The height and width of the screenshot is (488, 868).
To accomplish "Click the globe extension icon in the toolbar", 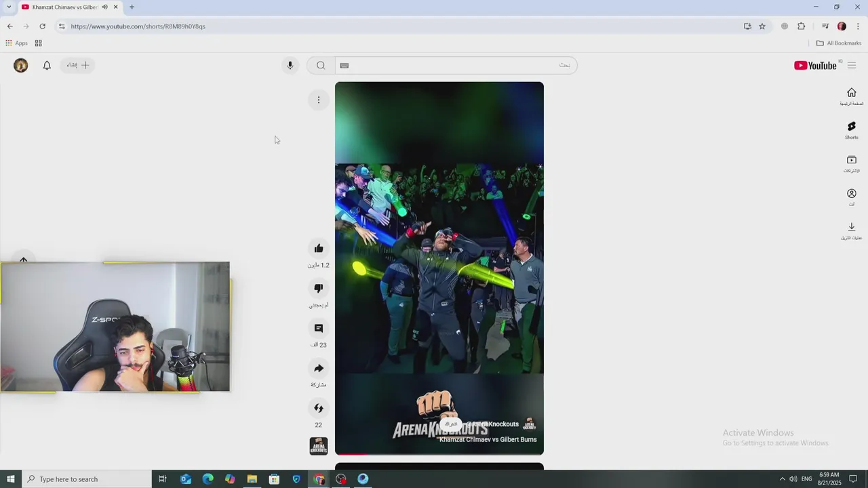I will click(x=785, y=26).
